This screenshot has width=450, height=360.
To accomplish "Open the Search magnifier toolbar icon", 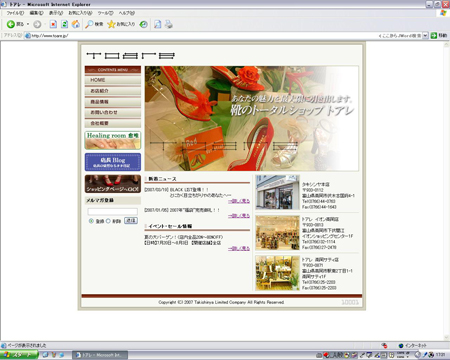I will 89,24.
